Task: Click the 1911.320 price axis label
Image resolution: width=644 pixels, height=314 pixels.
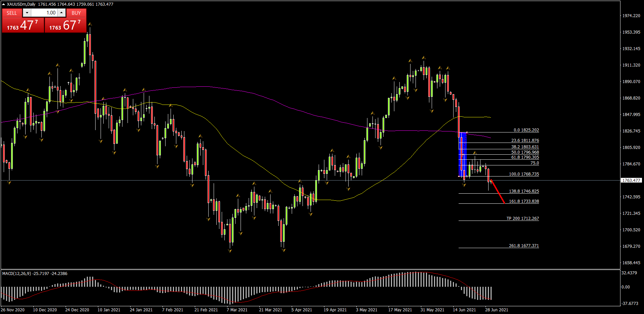Action: tap(631, 65)
